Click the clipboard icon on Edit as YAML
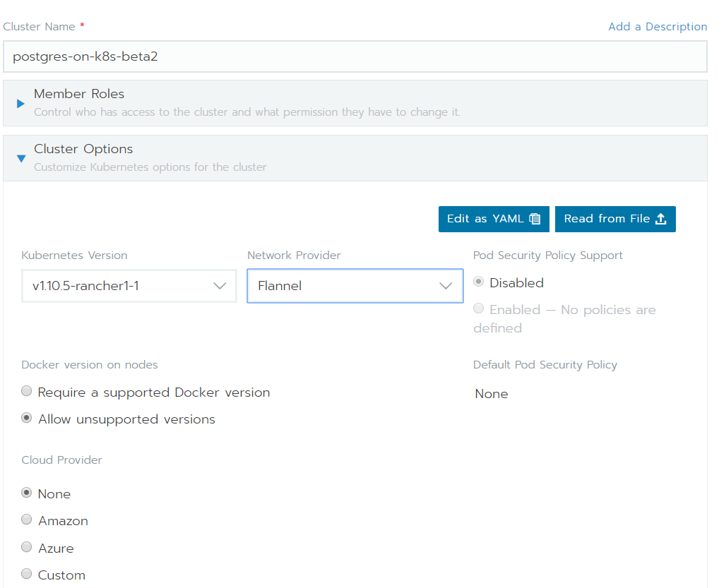The image size is (719, 588). (535, 219)
